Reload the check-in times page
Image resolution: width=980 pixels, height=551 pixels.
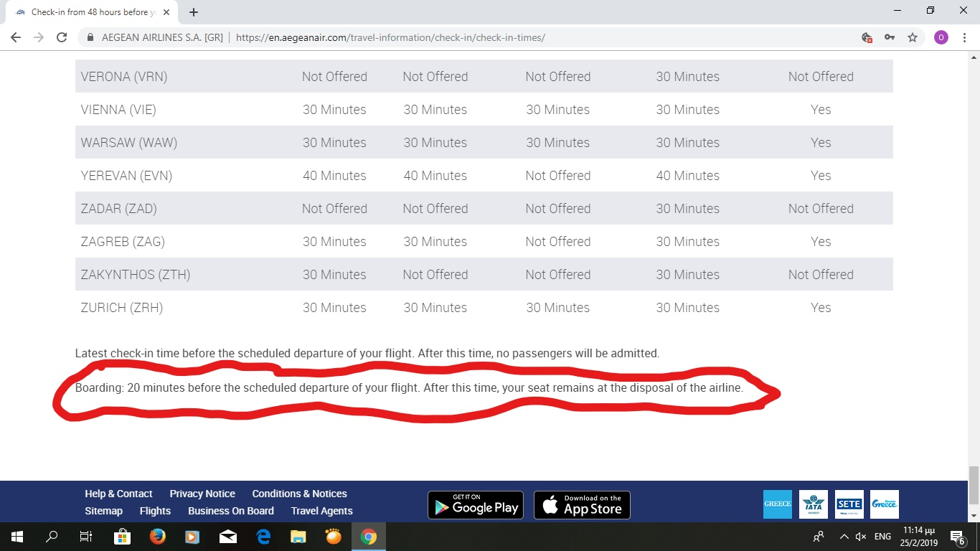(x=62, y=37)
